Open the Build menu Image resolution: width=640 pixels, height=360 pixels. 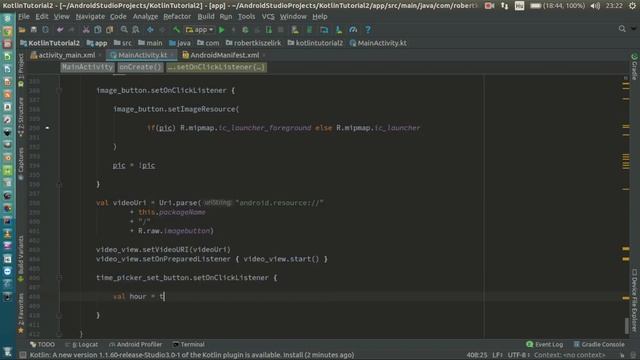pos(206,17)
